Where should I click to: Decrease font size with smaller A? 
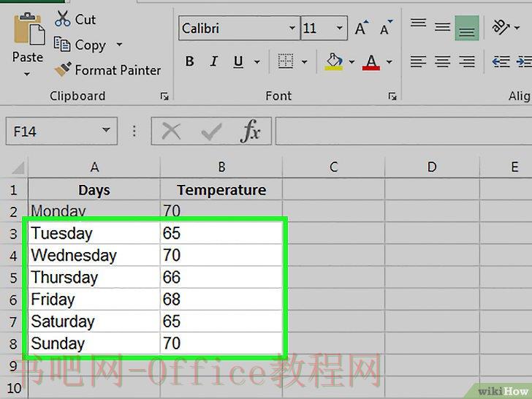click(x=386, y=28)
